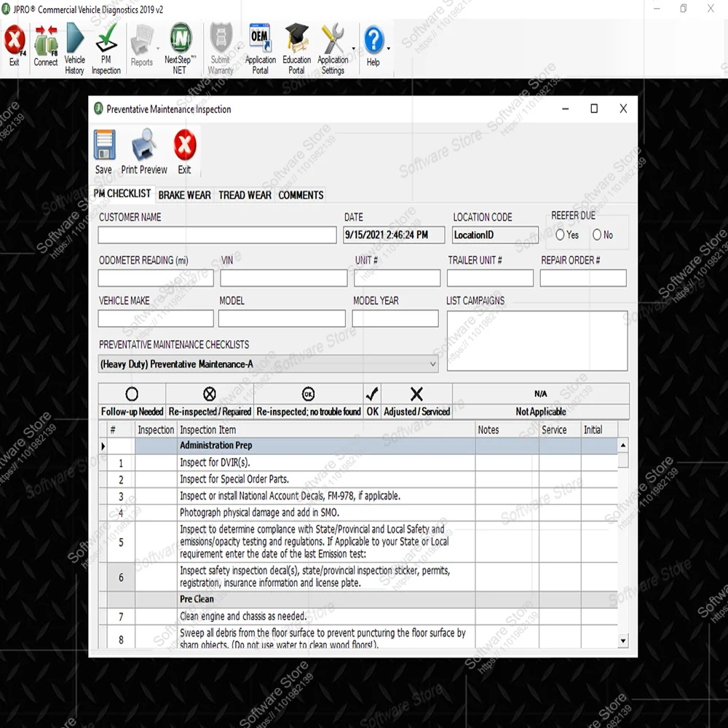Click the Trailer Unit # input field
728x728 pixels.
click(490, 278)
